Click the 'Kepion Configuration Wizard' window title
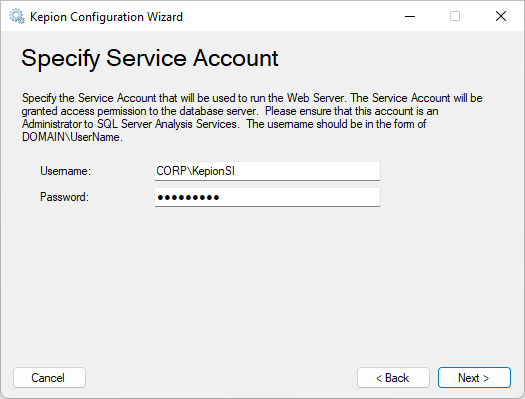The width and height of the screenshot is (525, 399). coord(106,17)
